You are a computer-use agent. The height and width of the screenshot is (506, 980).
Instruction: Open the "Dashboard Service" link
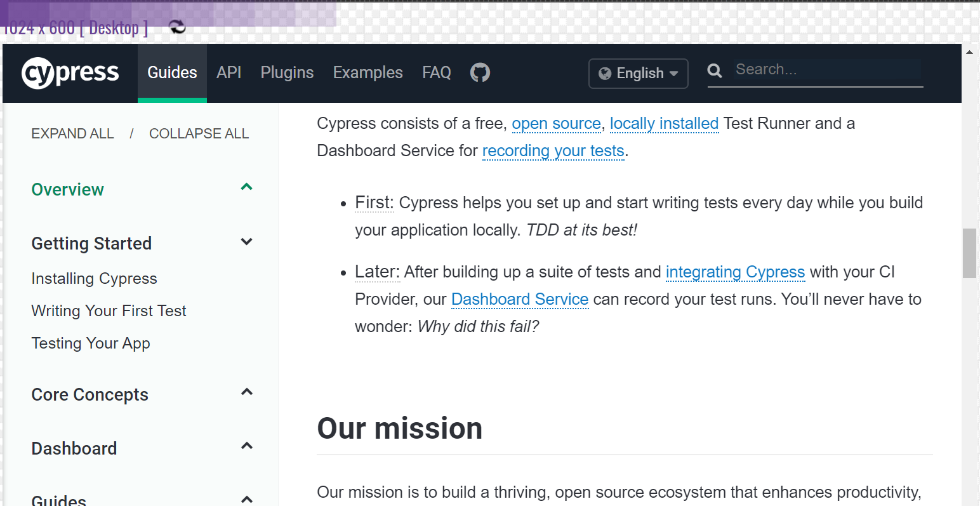[x=520, y=299]
